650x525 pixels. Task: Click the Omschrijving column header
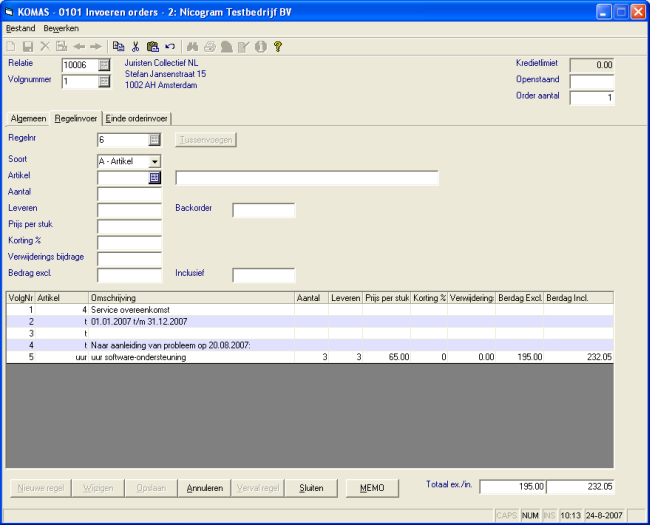192,298
